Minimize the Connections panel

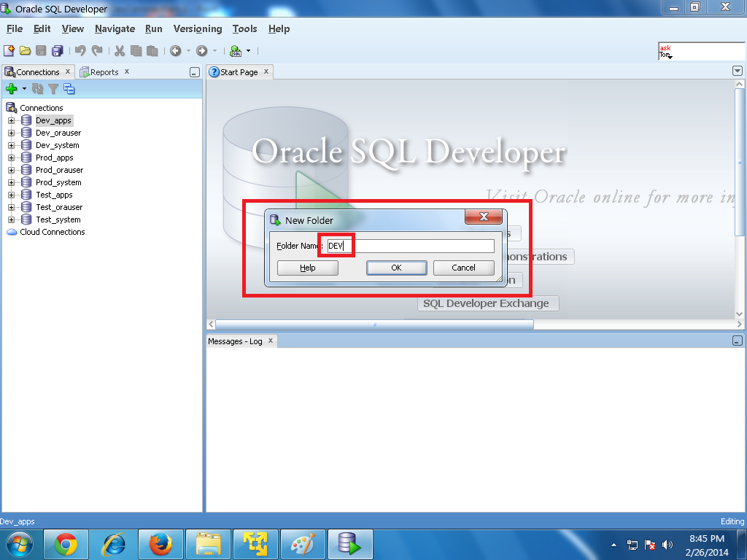[194, 72]
